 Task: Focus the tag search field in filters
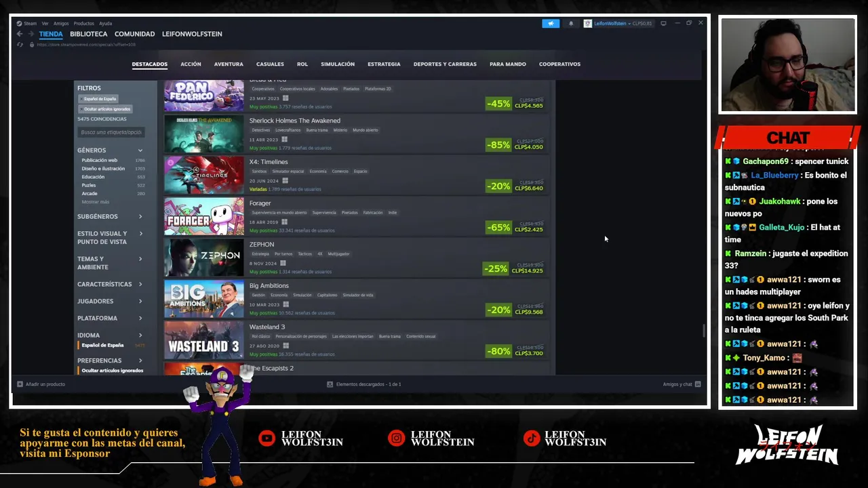coord(111,132)
